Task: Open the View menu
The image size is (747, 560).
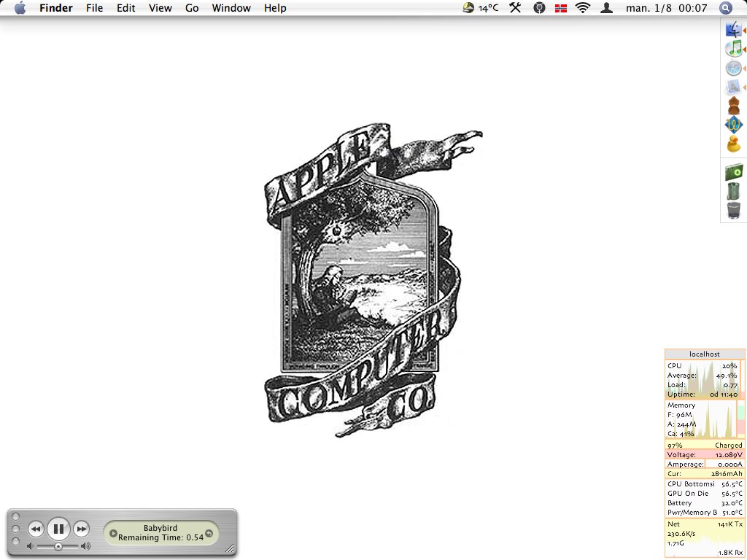Action: [160, 8]
